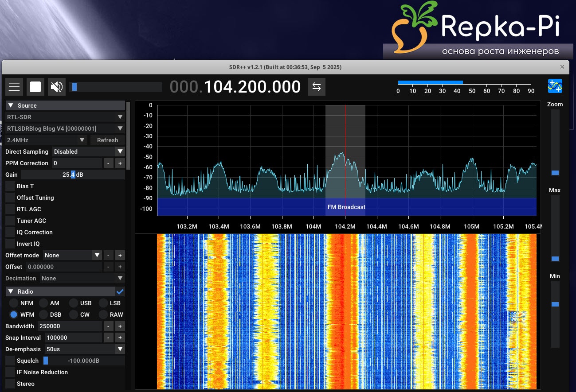Open the Direct Sampling dropdown

tap(88, 151)
